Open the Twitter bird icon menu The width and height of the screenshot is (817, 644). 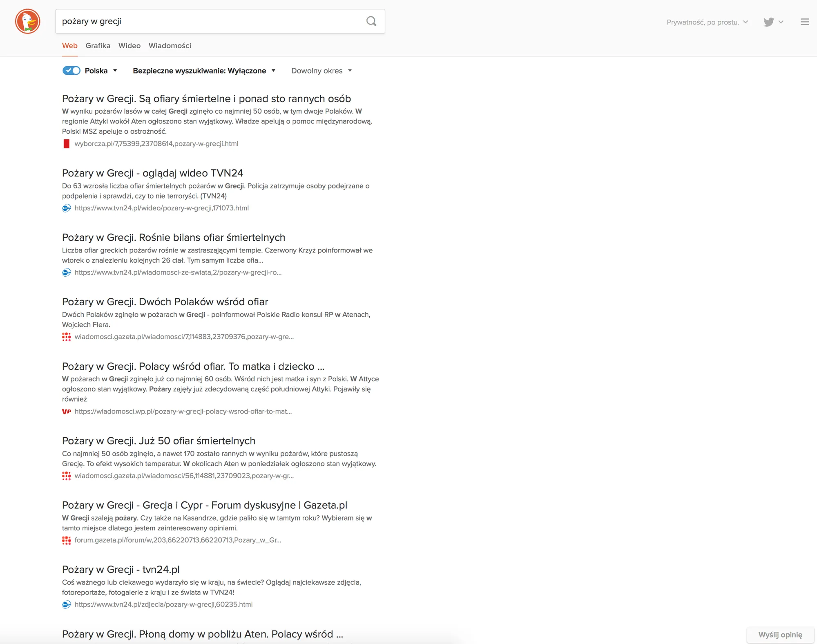tap(768, 22)
